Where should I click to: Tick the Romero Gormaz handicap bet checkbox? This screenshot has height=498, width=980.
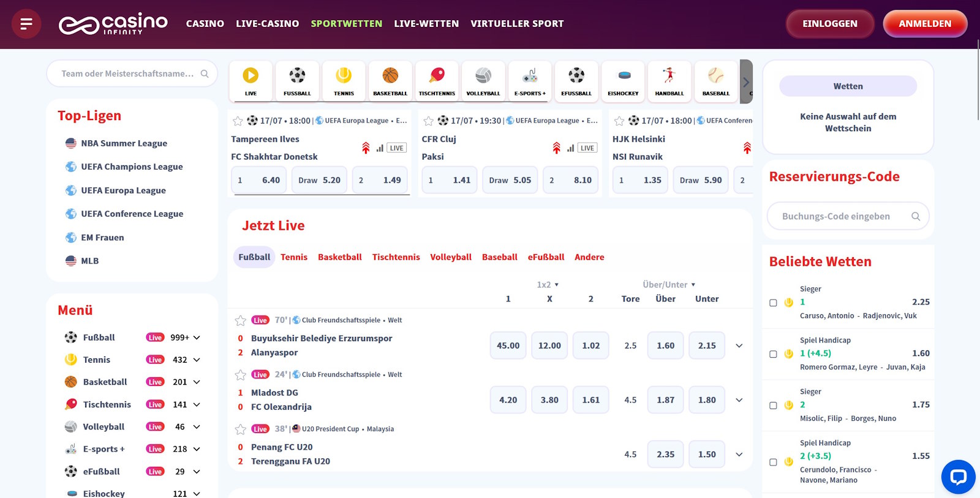coord(773,354)
